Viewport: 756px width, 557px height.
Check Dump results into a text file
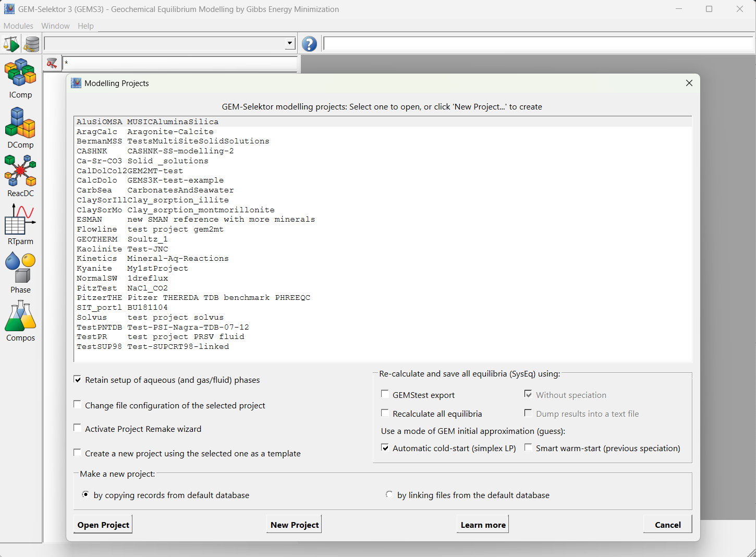pos(528,413)
